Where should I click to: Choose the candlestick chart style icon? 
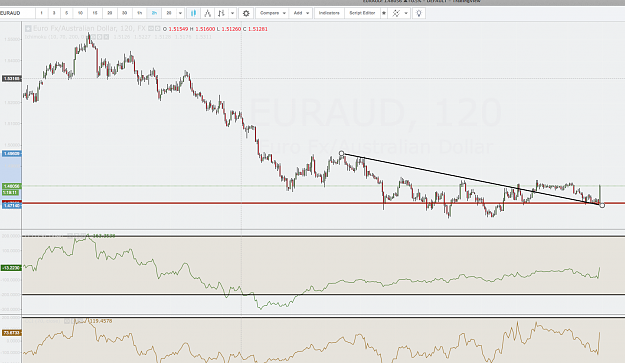coord(193,13)
